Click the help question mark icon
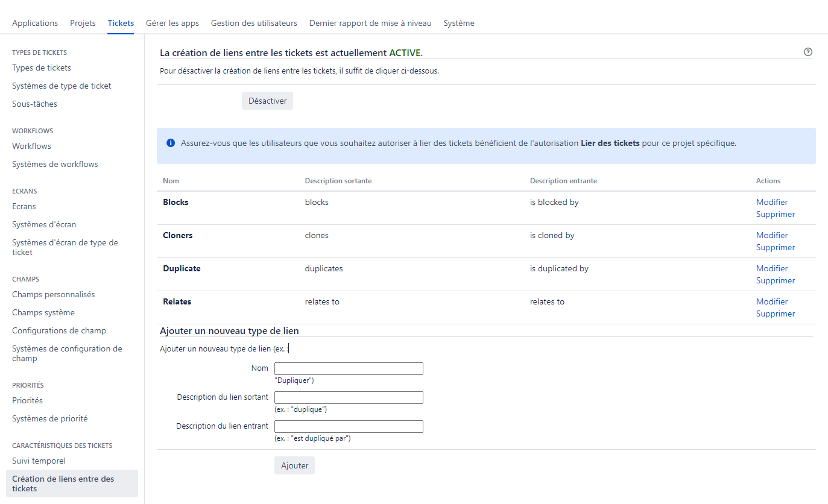828x504 pixels. [x=807, y=52]
